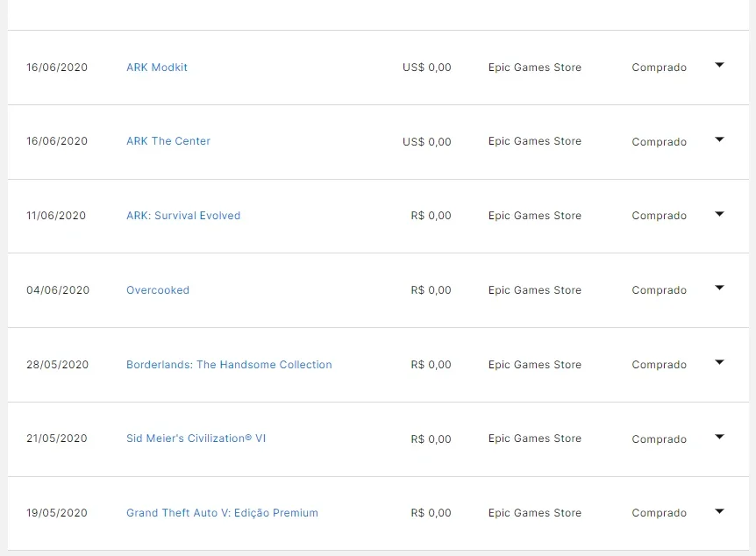Open the ARK The Center link

[x=168, y=141]
